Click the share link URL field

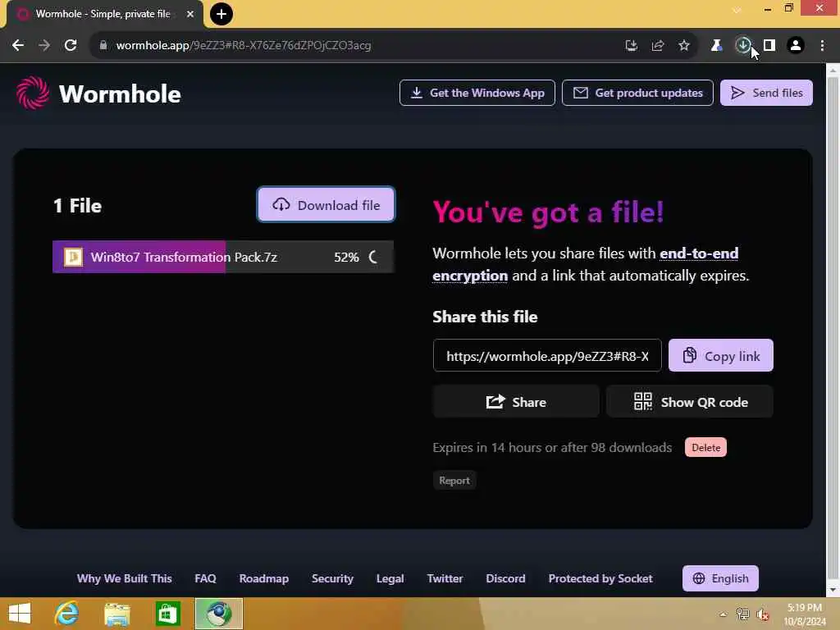547,356
